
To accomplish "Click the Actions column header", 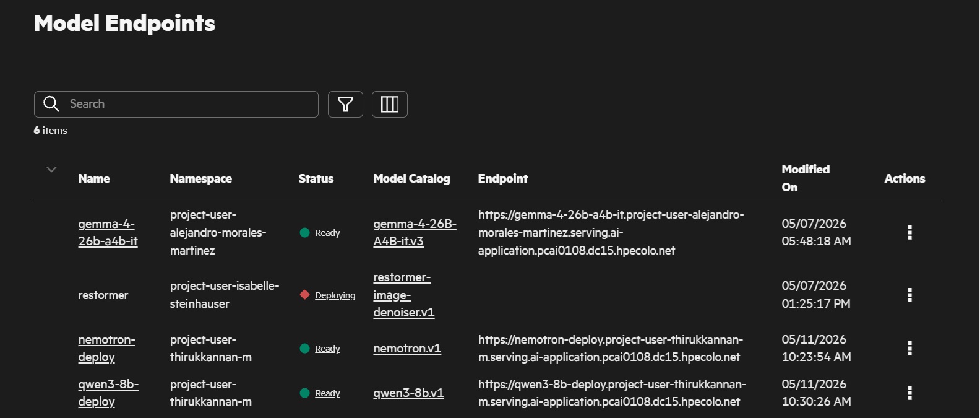I will click(x=905, y=179).
